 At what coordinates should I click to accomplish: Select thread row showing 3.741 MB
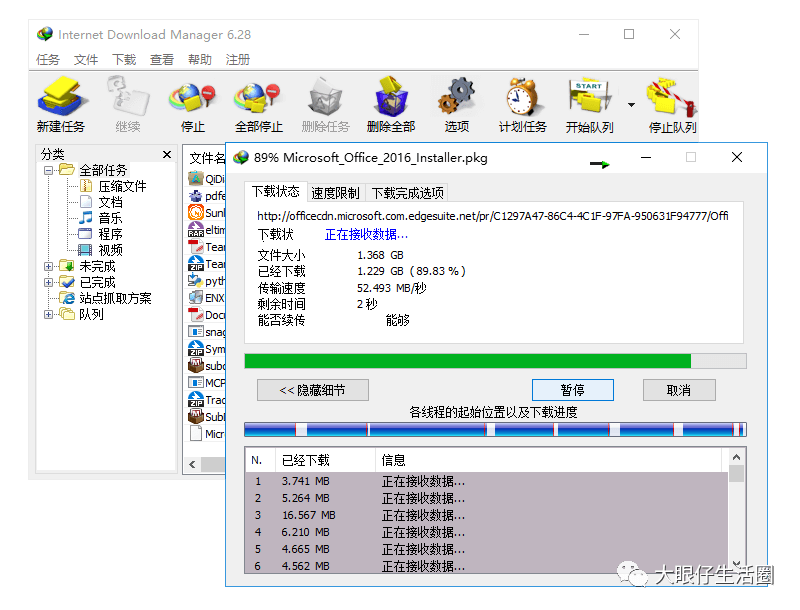pos(486,481)
